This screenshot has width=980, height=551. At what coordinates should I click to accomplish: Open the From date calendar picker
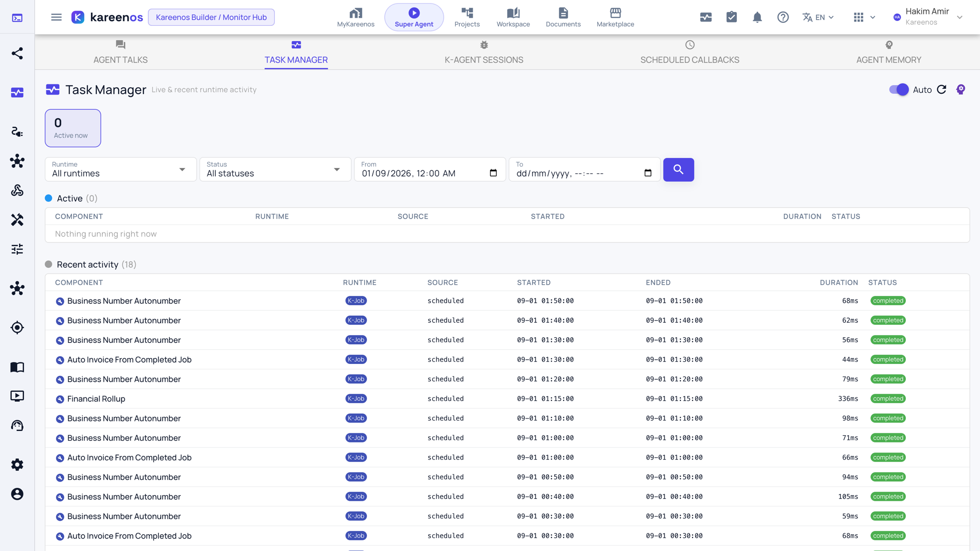493,173
